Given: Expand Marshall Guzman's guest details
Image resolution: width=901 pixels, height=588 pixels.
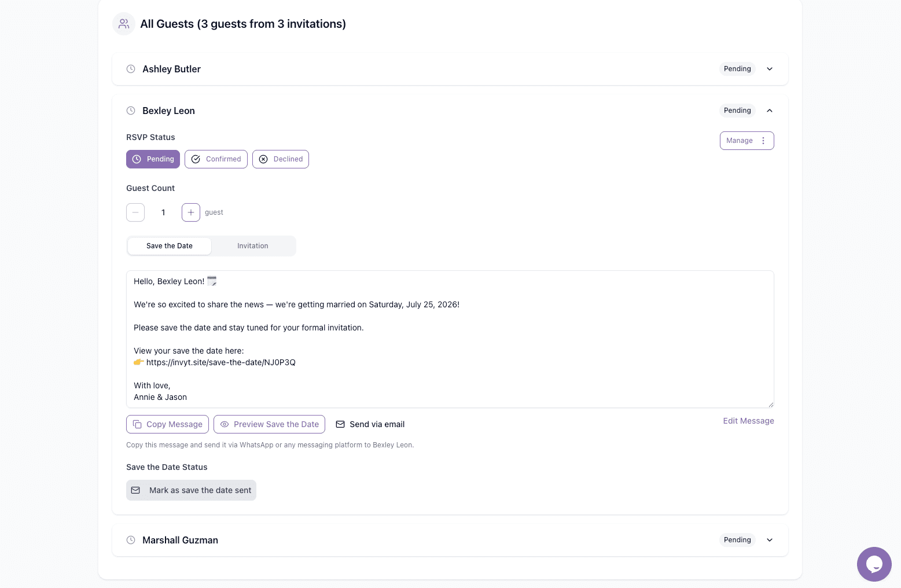Looking at the screenshot, I should [770, 540].
